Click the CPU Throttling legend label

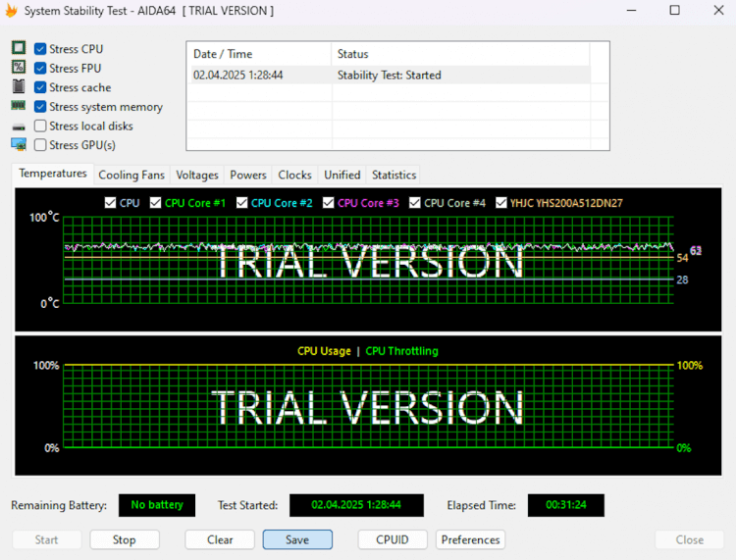[x=401, y=351]
